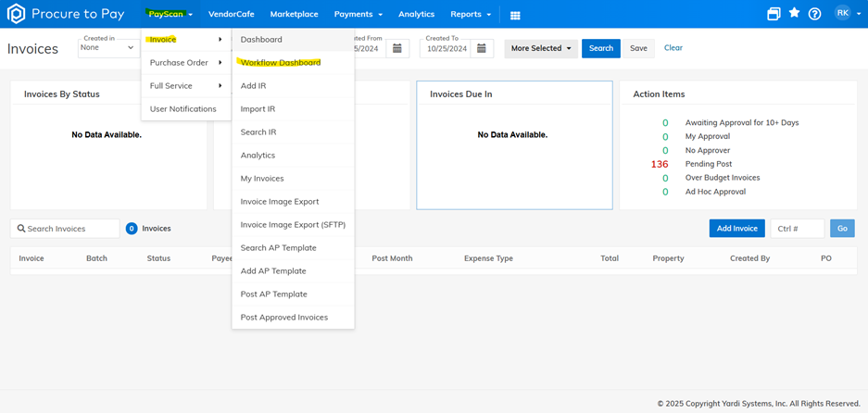Click the Procure to Pay hexagon logo

coord(16,14)
